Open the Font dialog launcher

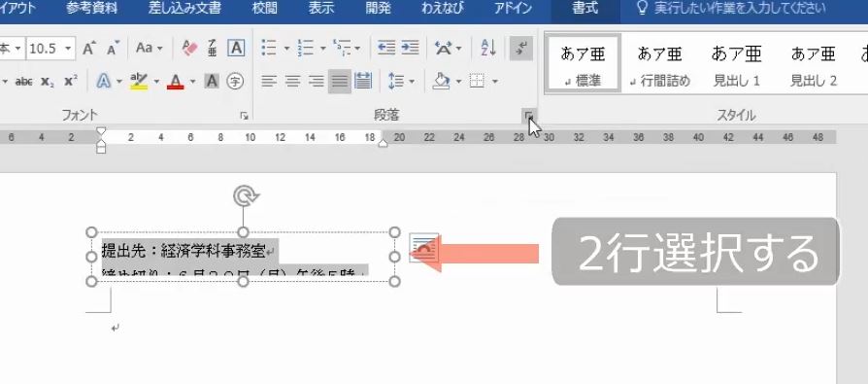[244, 116]
